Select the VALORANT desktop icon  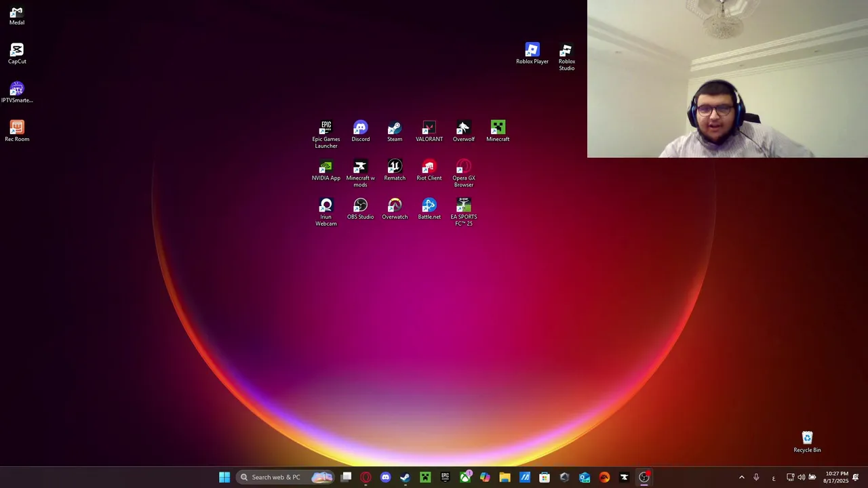tap(429, 131)
